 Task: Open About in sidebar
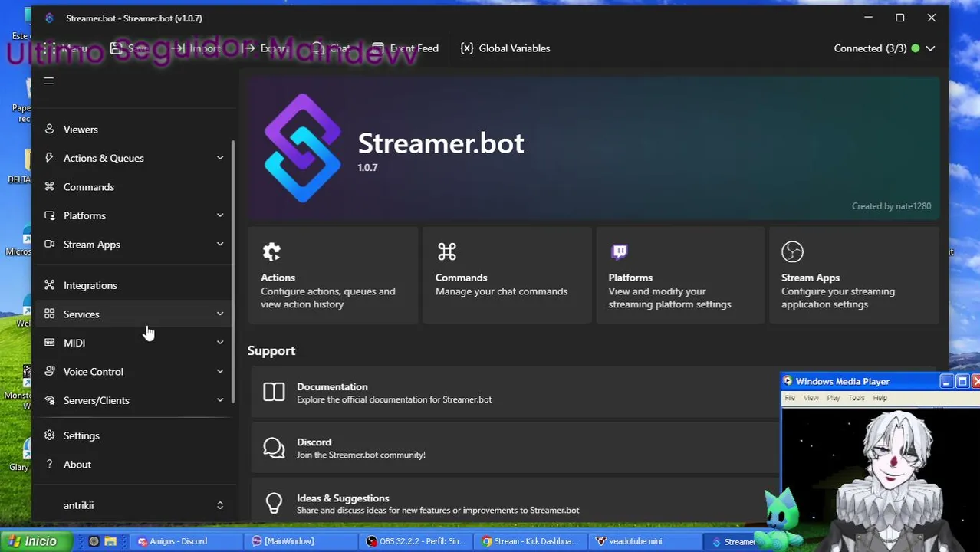coord(134,465)
